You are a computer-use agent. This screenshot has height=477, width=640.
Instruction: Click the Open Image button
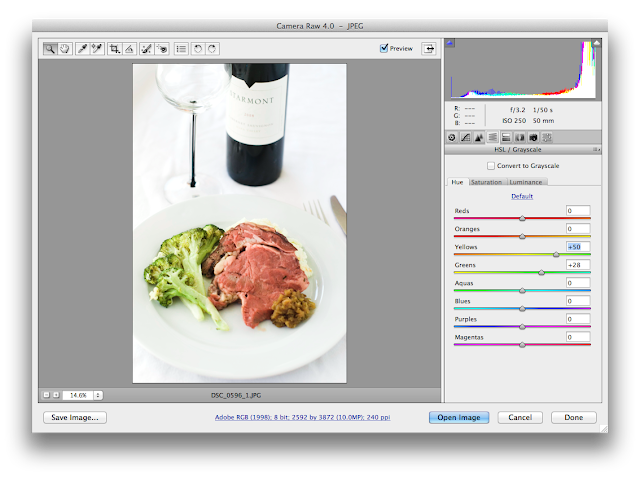[459, 417]
